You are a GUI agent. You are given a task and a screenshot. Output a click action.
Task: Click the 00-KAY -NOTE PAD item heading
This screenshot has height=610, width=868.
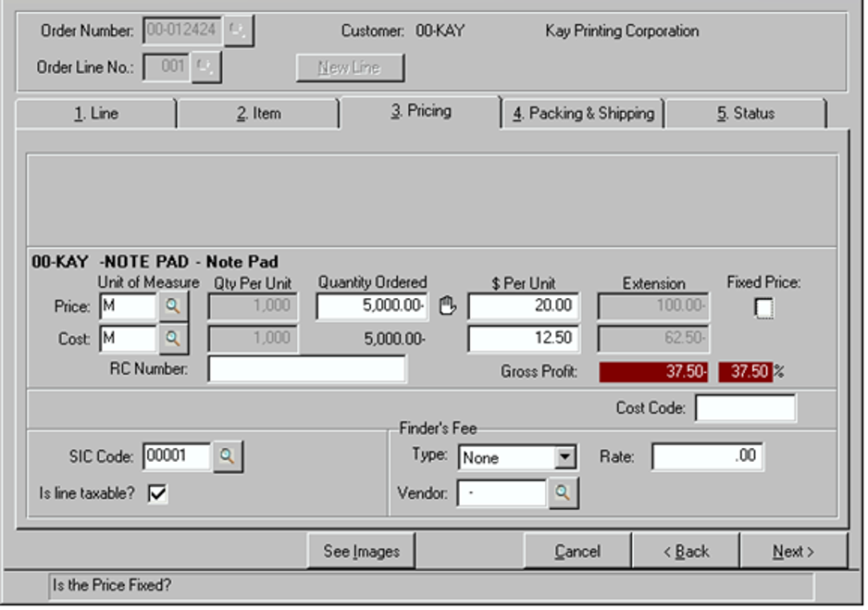pos(155,262)
